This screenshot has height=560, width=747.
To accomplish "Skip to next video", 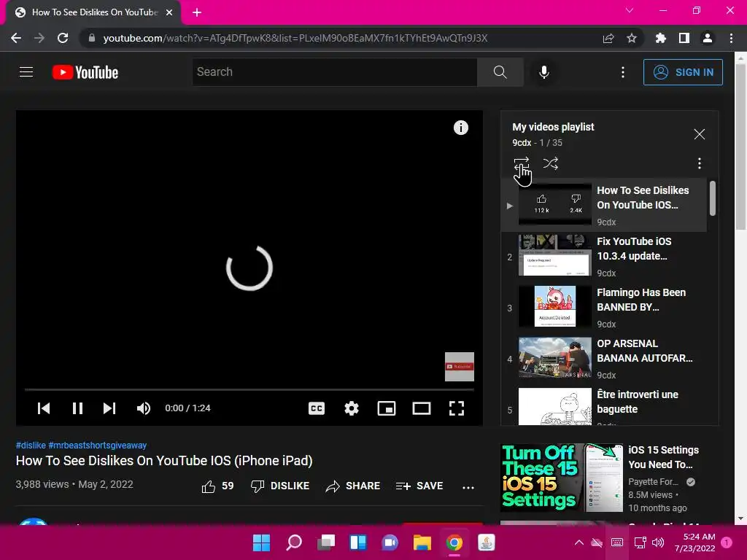I will click(x=109, y=408).
